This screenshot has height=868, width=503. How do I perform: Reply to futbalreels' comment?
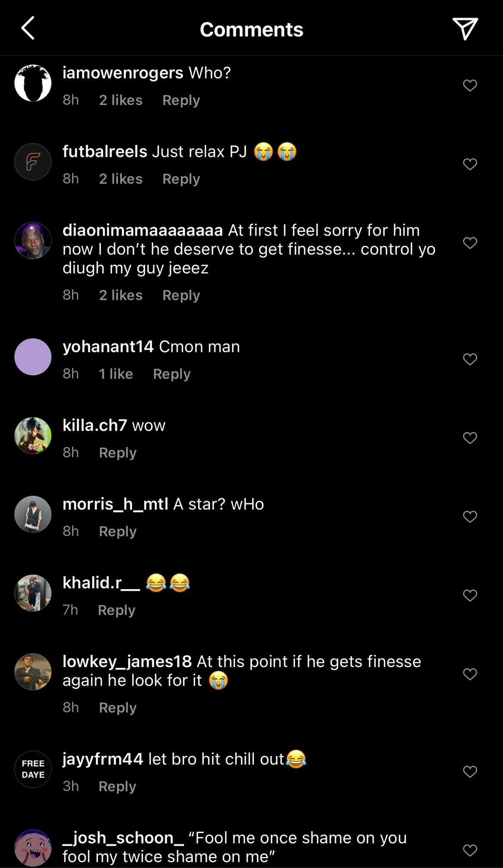[x=181, y=179]
